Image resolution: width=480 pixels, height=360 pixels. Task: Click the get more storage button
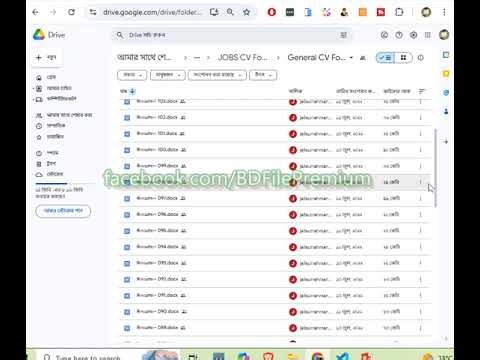coord(63,211)
